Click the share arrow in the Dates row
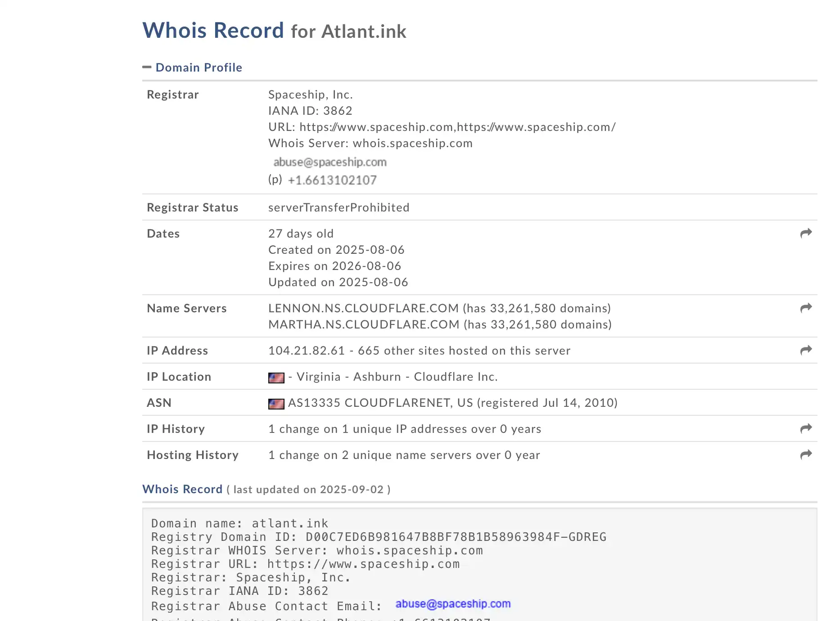840x621 pixels. coord(806,233)
